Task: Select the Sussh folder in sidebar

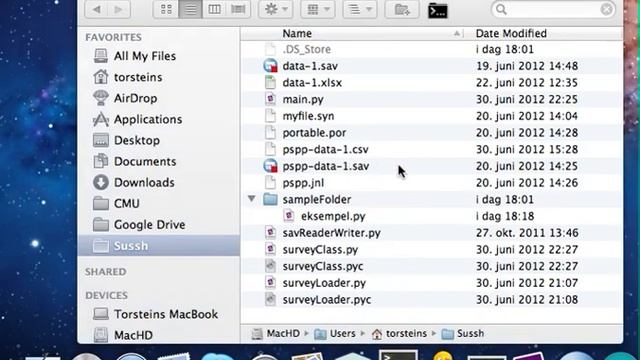Action: click(159, 246)
